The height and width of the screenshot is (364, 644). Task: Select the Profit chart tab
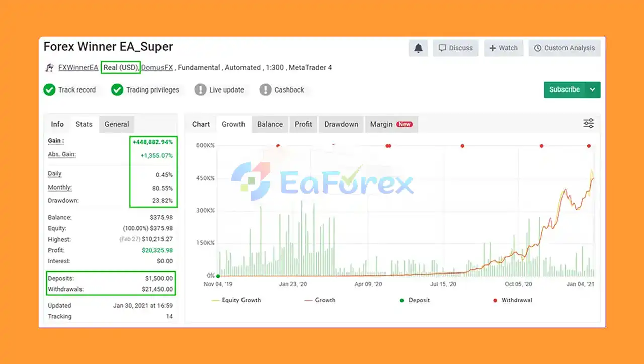click(x=303, y=124)
